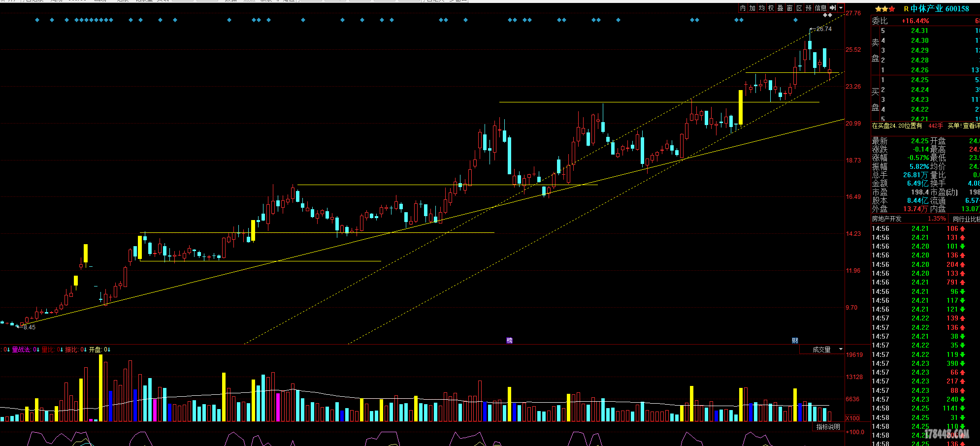Click the 涨幅 -0.57% percentage value
The width and height of the screenshot is (980, 446).
point(918,158)
